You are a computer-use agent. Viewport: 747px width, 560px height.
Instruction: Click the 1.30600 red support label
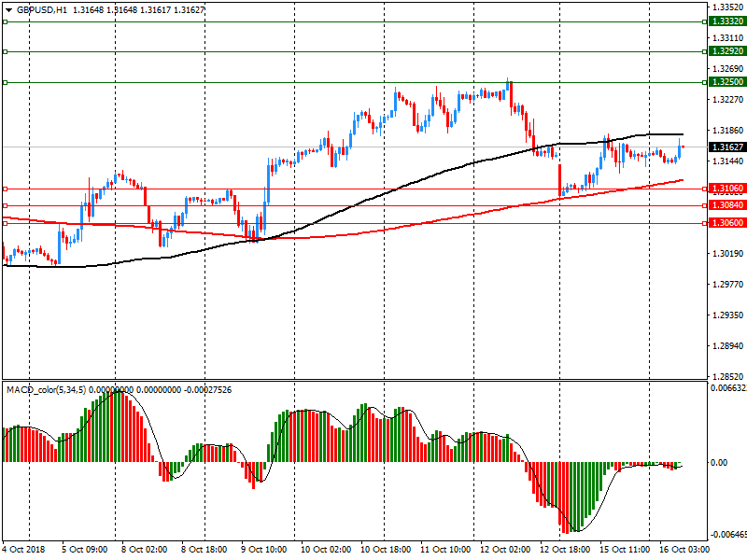(727, 223)
